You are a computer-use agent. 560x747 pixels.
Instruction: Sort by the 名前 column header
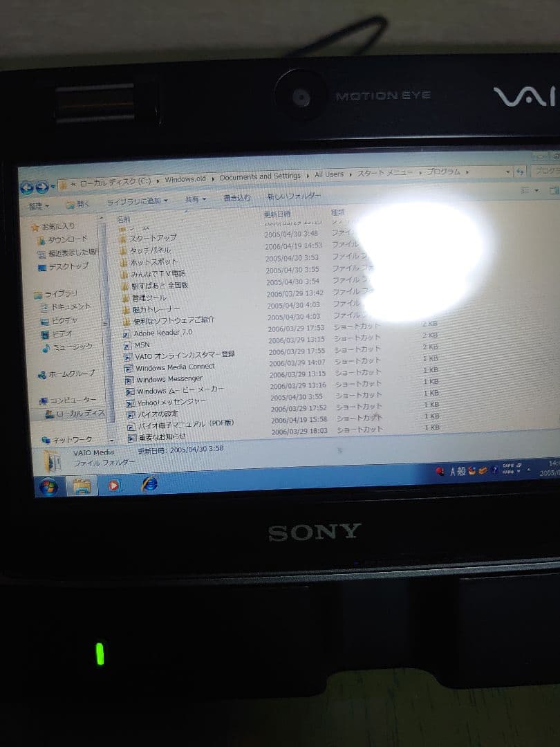tap(123, 219)
